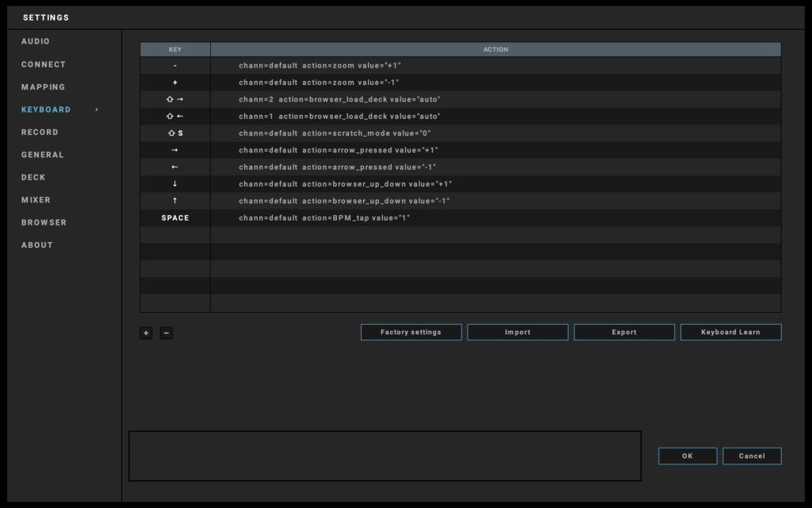Activate Keyboard Learn mode
The image size is (812, 508).
(730, 333)
